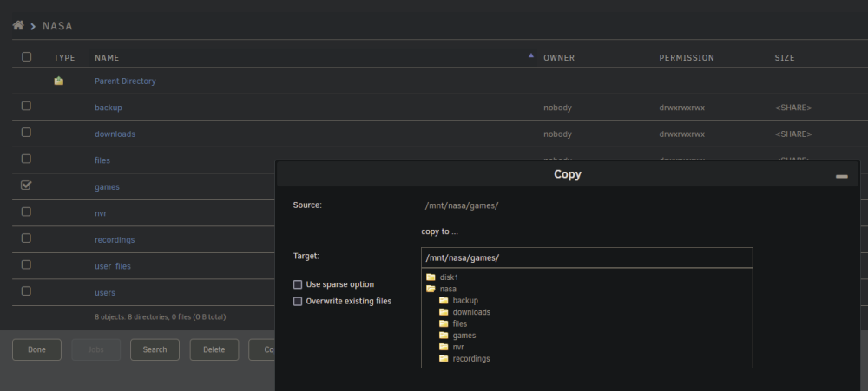Open the Parent Directory folder icon
The image size is (868, 391).
click(x=59, y=81)
